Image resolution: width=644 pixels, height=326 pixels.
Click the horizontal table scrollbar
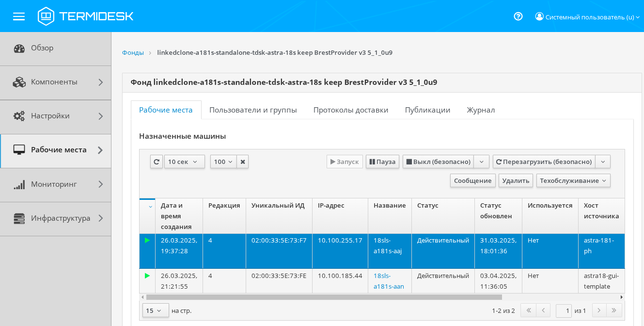click(x=324, y=297)
